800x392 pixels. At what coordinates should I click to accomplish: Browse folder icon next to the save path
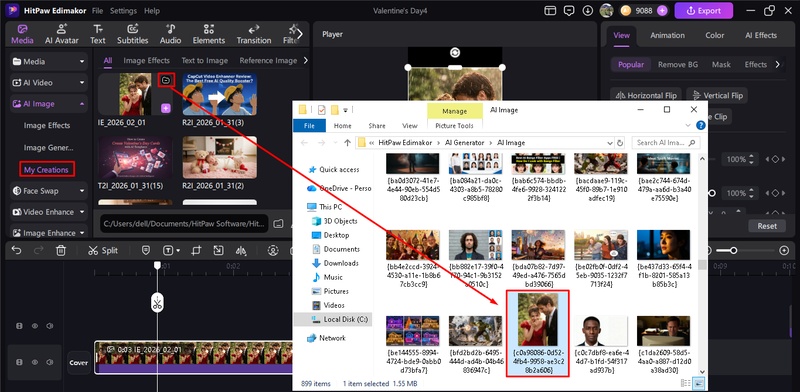pyautogui.click(x=278, y=223)
